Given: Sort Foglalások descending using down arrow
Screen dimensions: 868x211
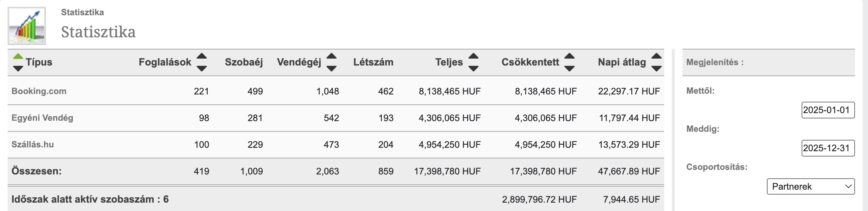Looking at the screenshot, I should pyautogui.click(x=202, y=69).
